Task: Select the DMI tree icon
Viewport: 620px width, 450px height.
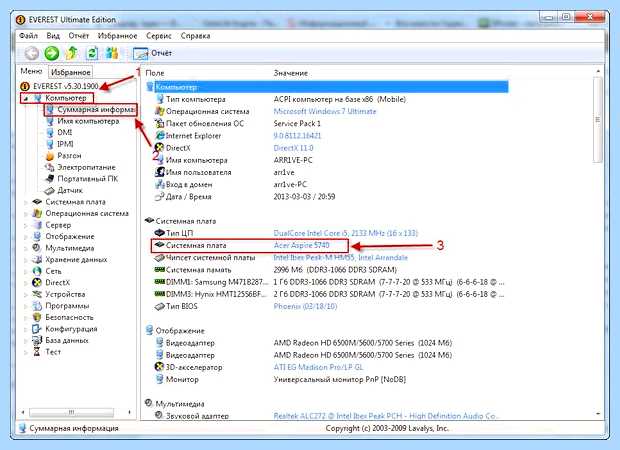Action: (50, 132)
